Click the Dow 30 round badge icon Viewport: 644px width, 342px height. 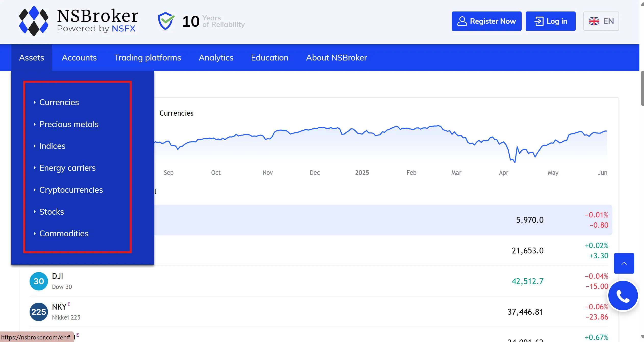coord(39,281)
